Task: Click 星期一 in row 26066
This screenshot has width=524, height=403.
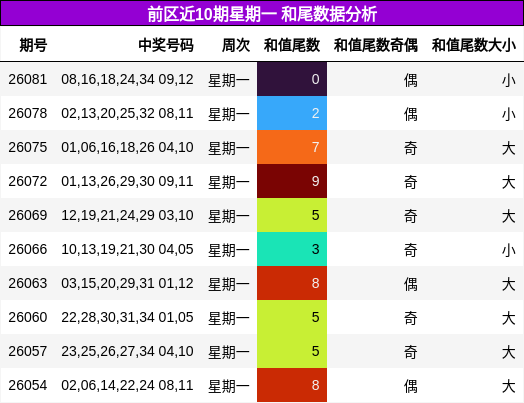Action: [229, 250]
